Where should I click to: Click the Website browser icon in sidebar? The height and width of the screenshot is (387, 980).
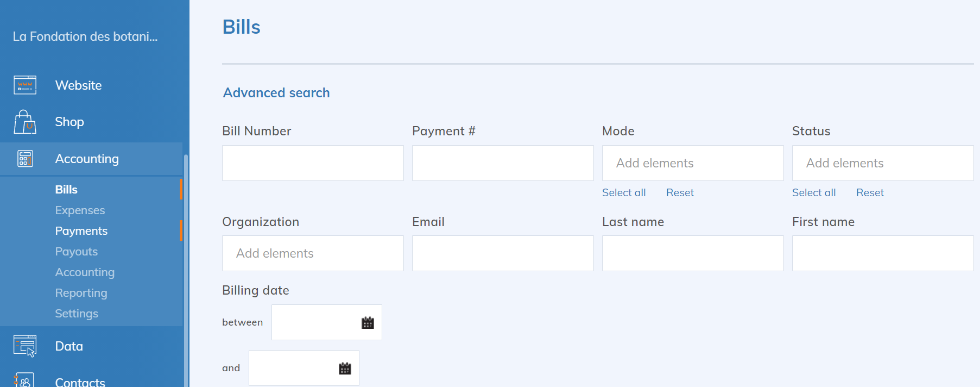click(25, 85)
